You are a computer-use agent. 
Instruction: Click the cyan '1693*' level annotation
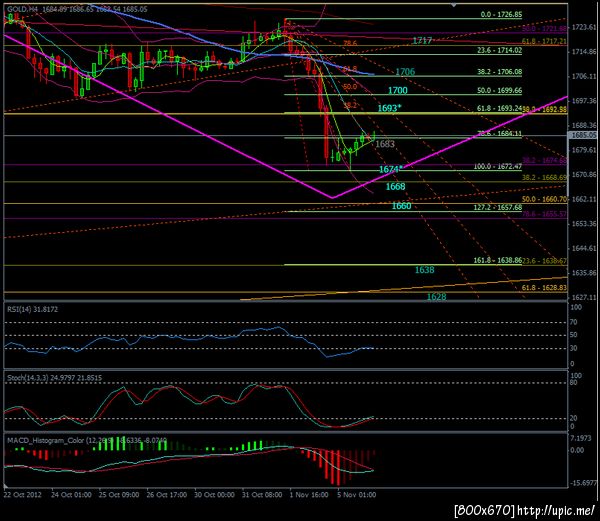[390, 108]
